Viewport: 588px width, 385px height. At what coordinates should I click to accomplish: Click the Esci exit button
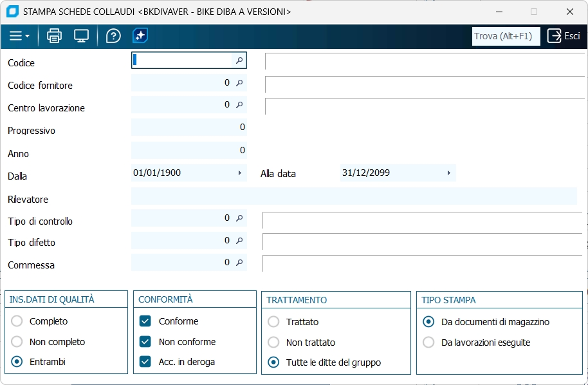[x=564, y=36]
